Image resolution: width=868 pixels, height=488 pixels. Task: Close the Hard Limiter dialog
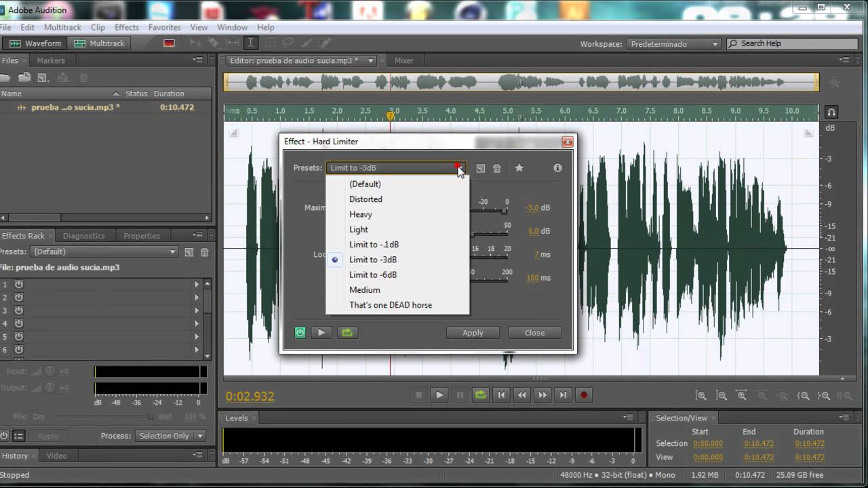534,333
